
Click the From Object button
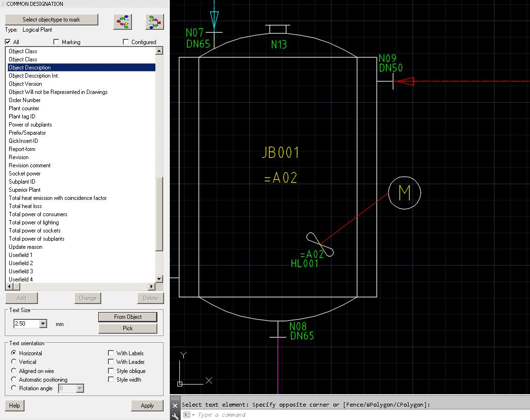tap(127, 317)
